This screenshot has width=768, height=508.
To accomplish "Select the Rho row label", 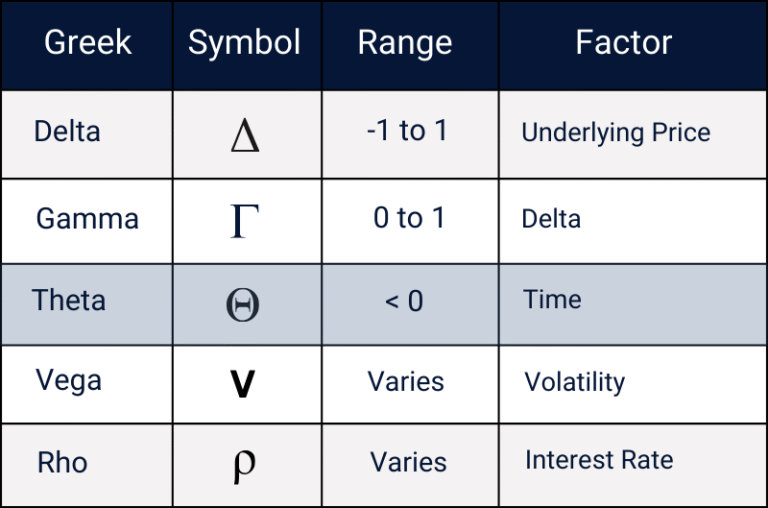I will [62, 463].
